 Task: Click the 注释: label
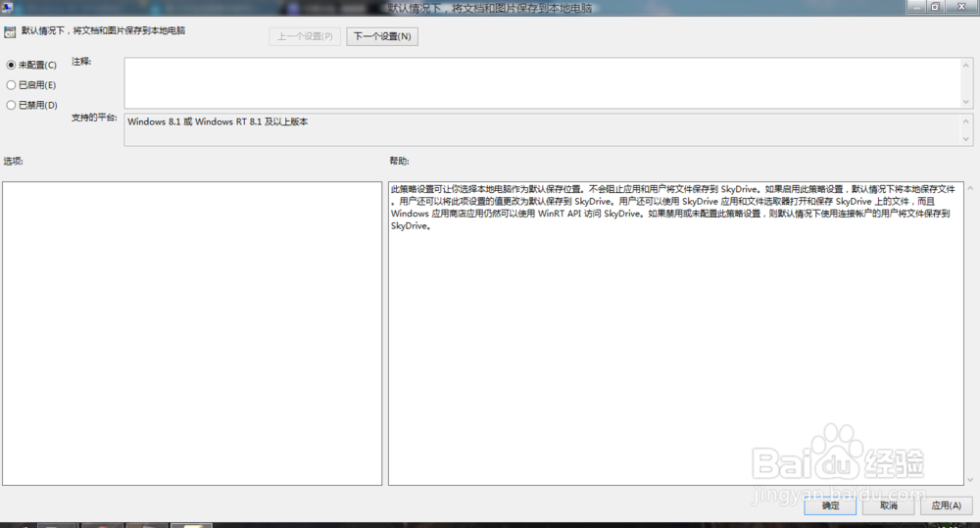coord(81,62)
